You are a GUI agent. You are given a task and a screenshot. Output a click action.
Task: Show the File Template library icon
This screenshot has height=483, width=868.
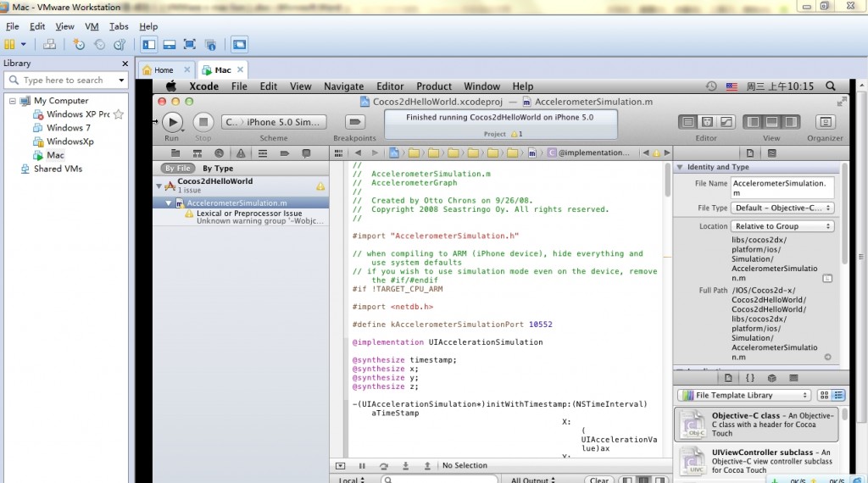[x=728, y=378]
